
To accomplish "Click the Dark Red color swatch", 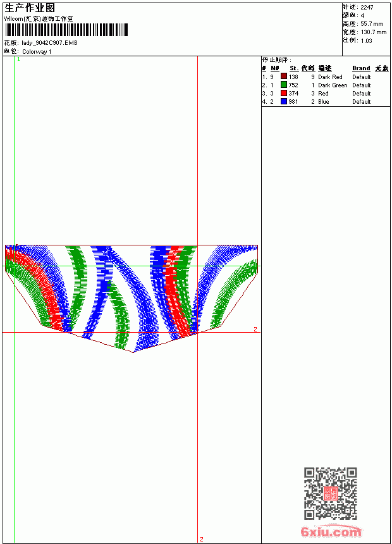I will point(284,77).
